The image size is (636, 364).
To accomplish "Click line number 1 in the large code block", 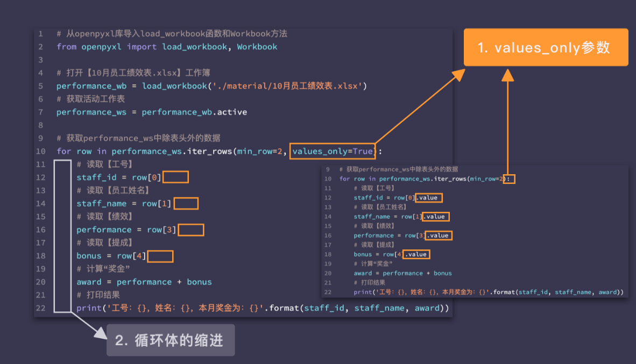I will [x=40, y=34].
